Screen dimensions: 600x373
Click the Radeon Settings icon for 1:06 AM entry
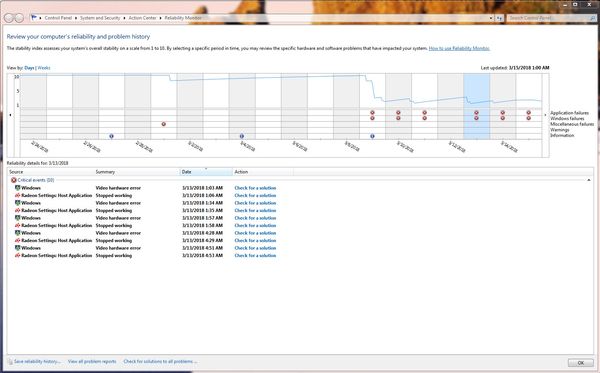(x=17, y=195)
